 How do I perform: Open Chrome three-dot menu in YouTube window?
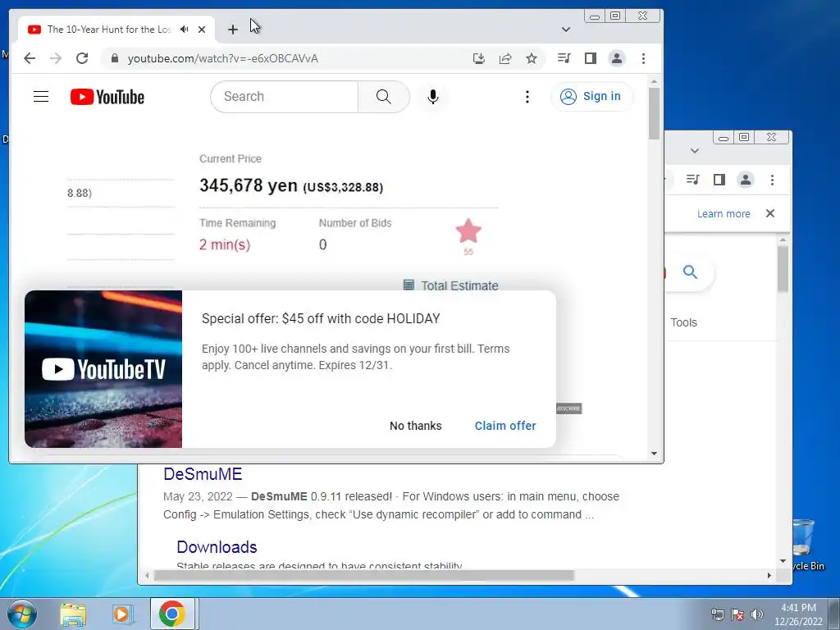click(x=643, y=58)
